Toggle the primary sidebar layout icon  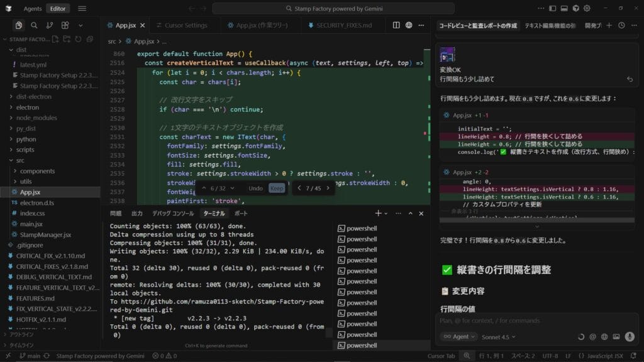pyautogui.click(x=553, y=9)
